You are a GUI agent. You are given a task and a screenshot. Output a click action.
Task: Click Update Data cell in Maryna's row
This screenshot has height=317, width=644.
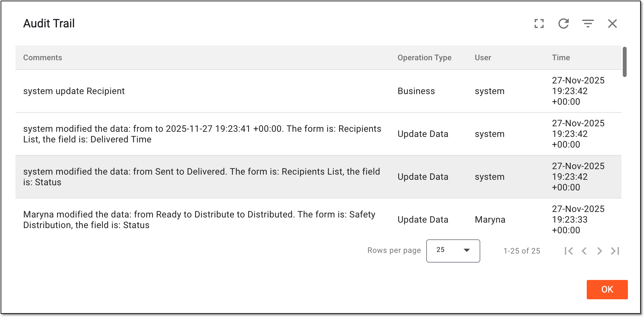[423, 220]
